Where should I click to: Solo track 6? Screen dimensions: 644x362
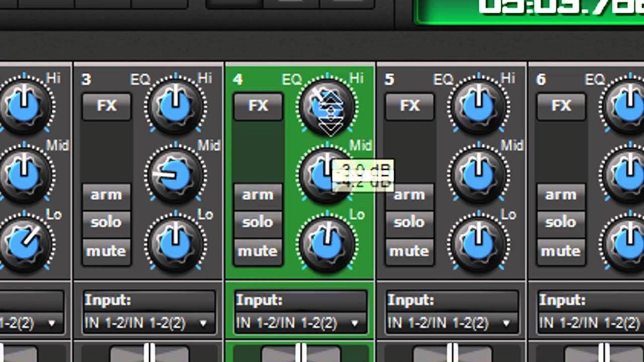click(561, 223)
